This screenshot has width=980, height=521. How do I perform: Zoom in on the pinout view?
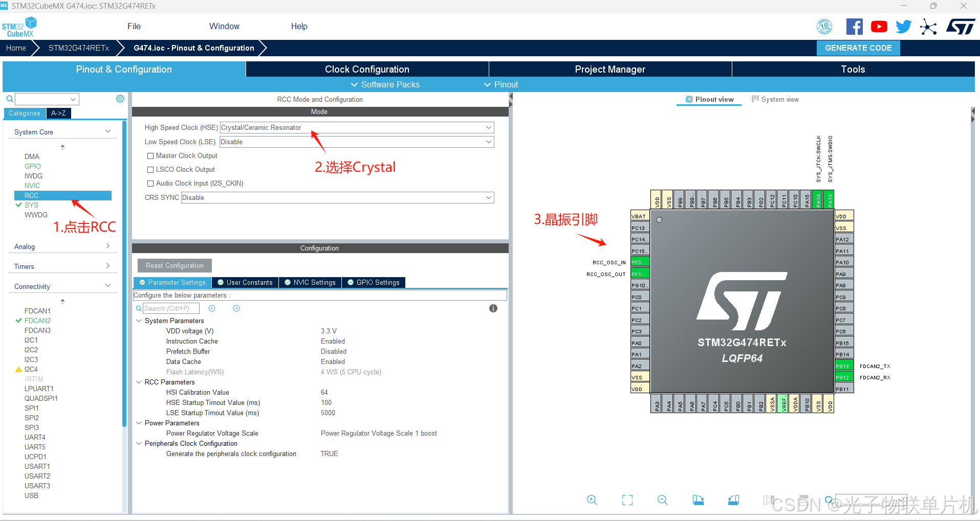coord(592,500)
